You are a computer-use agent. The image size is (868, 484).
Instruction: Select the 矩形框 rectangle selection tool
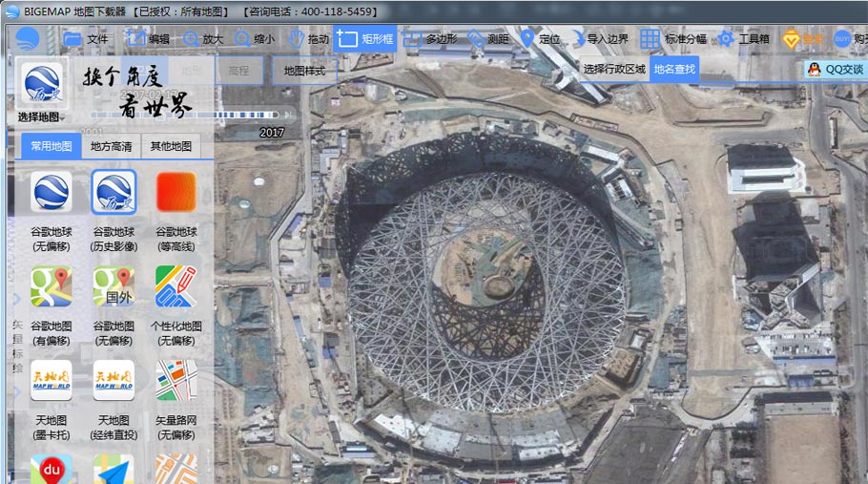pos(364,39)
